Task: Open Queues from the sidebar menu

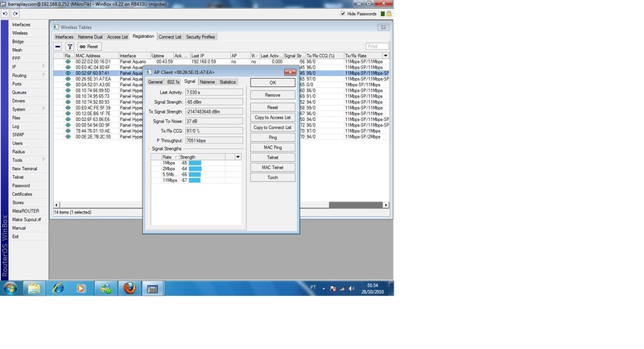Action: 19,93
